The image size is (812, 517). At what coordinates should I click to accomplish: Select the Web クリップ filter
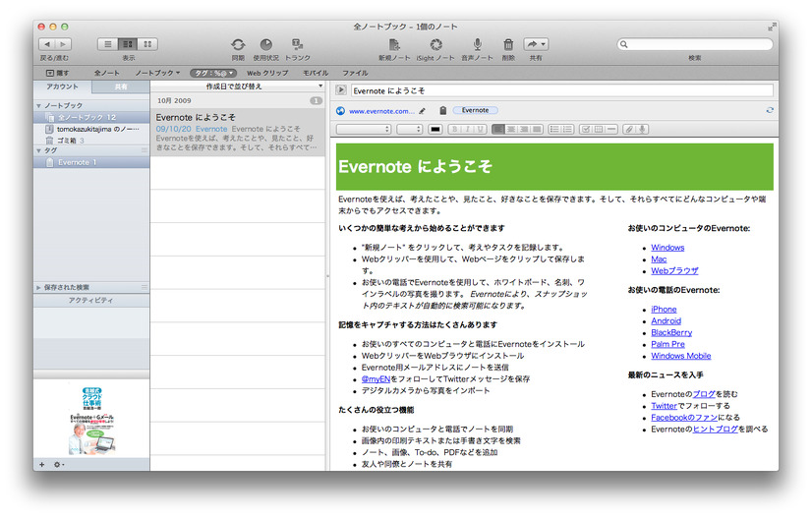(x=267, y=73)
